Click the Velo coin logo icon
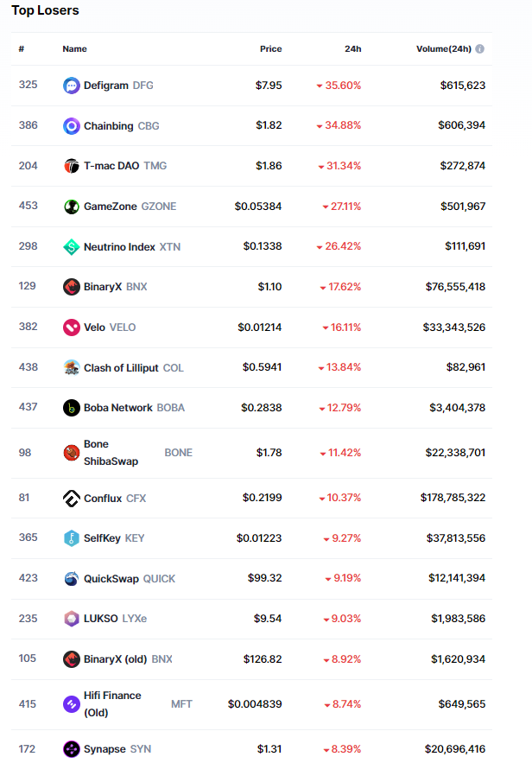Image resolution: width=532 pixels, height=763 pixels. point(72,327)
